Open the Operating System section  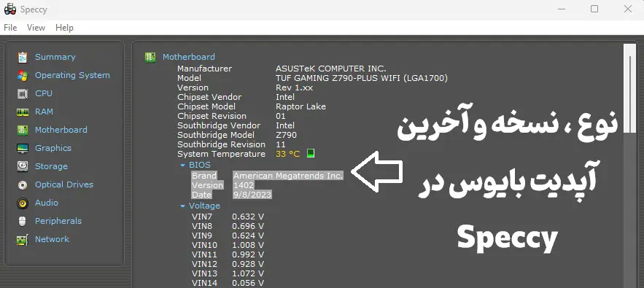(72, 75)
